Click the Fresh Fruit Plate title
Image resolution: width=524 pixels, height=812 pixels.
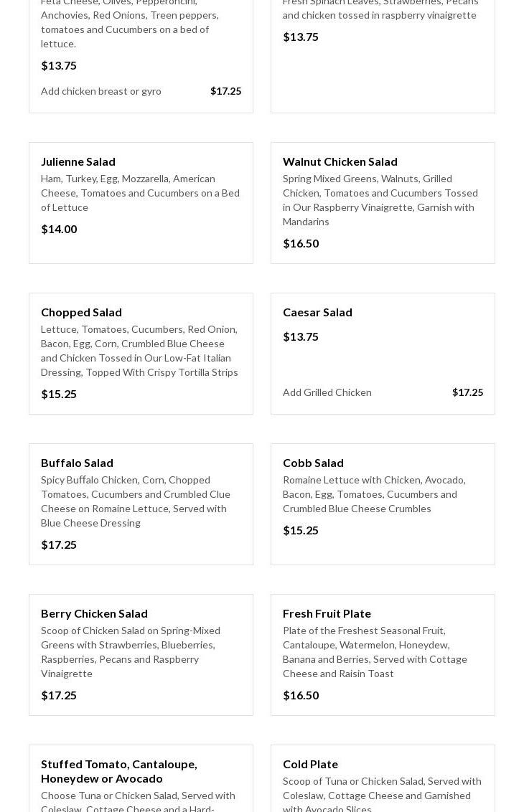pos(327,613)
